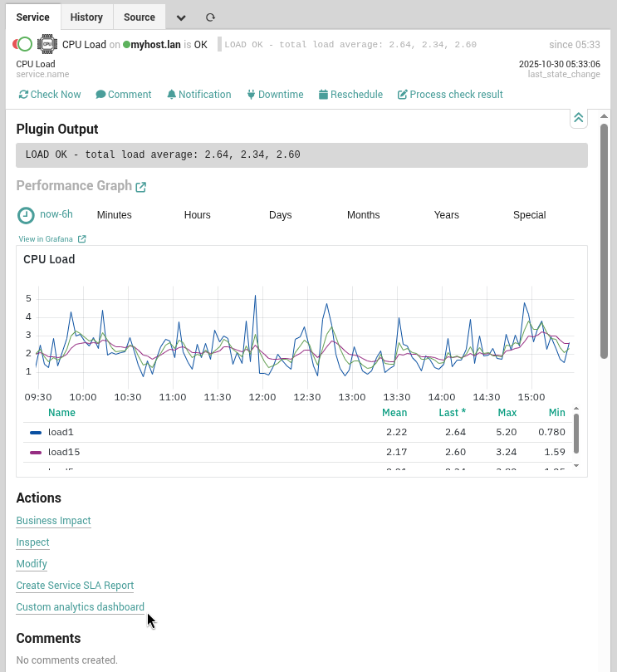617x672 pixels.
Task: Click the Create Service SLA Report link
Action: (x=75, y=585)
